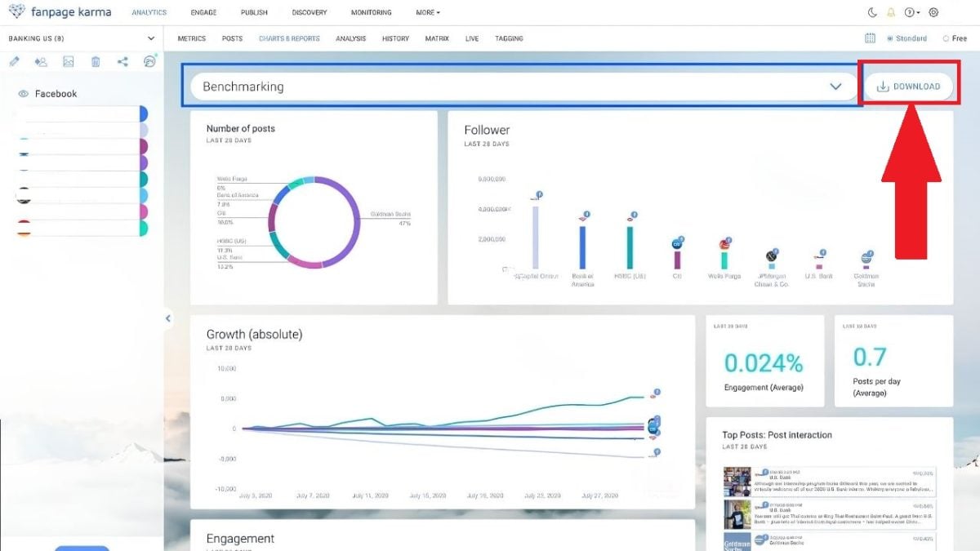Image resolution: width=980 pixels, height=551 pixels.
Task: Click the add profile icon
Action: pyautogui.click(x=41, y=61)
